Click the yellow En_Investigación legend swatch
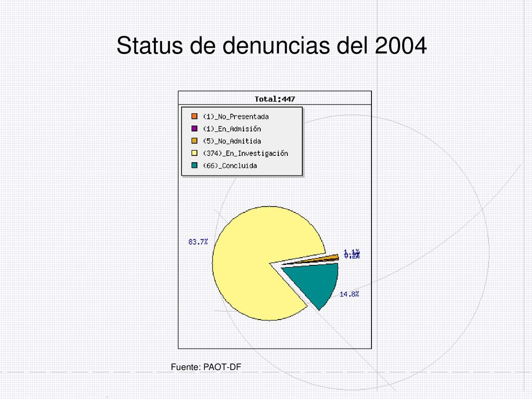This screenshot has height=399, width=532. click(194, 153)
